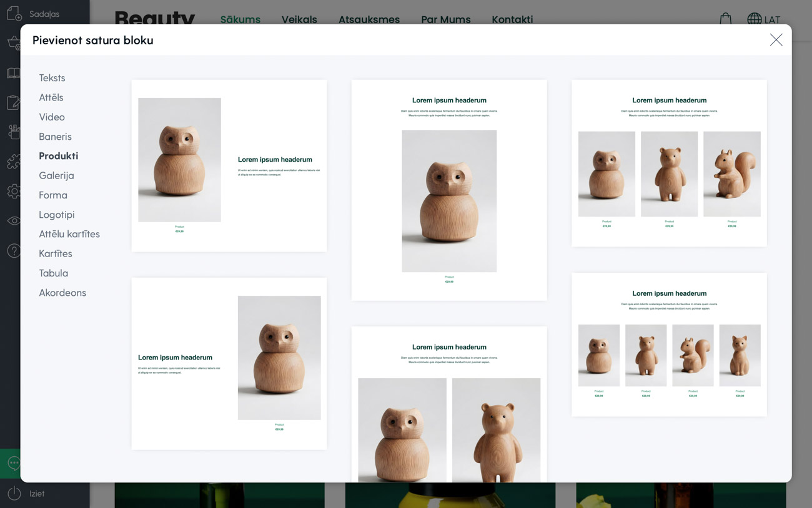Click the Iziet power icon
The image size is (812, 508).
(x=14, y=493)
